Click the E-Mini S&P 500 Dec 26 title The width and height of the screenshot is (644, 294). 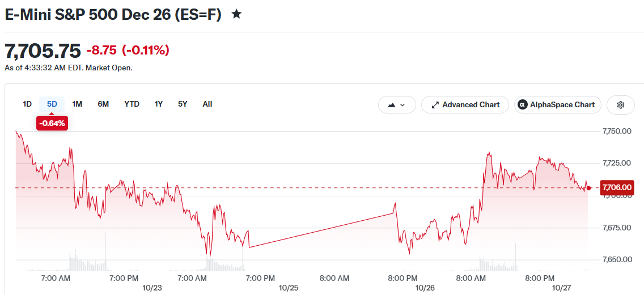click(x=113, y=15)
